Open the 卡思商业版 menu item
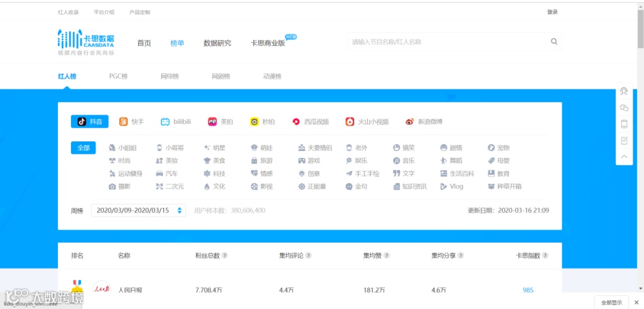Image resolution: width=644 pixels, height=309 pixels. point(268,43)
